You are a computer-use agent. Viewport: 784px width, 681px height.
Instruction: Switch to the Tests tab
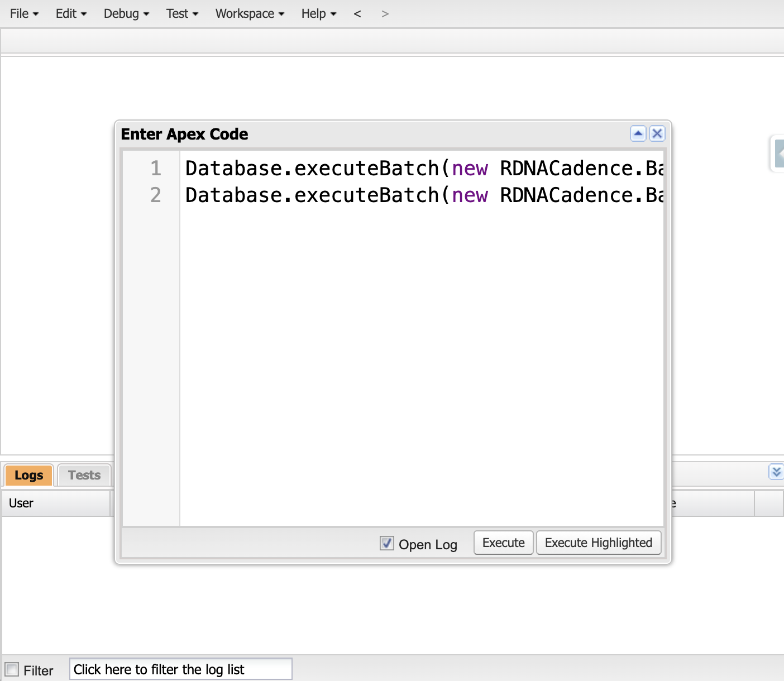click(x=84, y=474)
